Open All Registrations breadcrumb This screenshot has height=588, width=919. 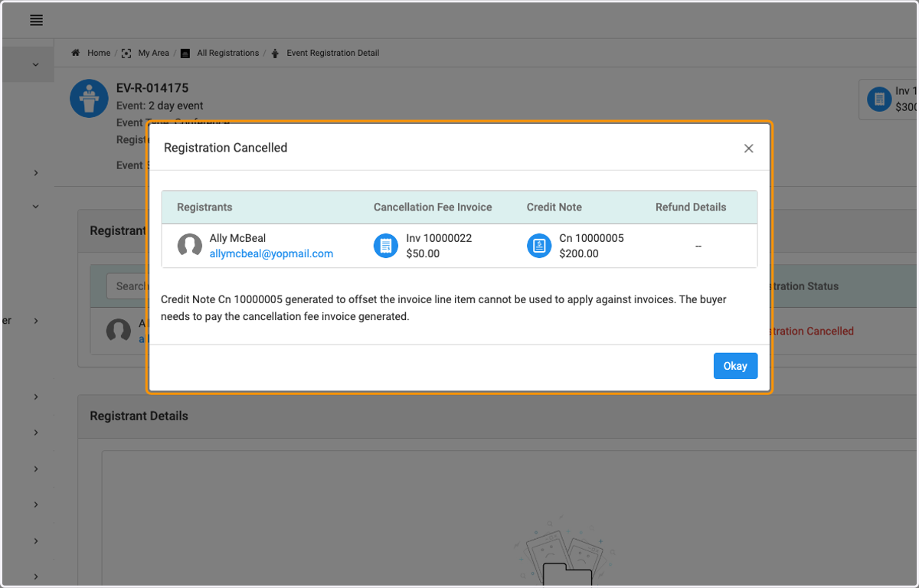(x=228, y=53)
